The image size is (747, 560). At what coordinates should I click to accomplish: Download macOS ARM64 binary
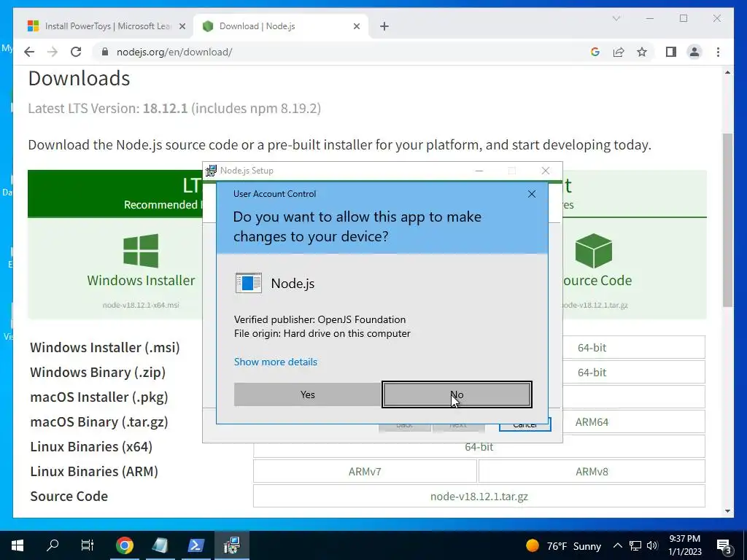[x=592, y=422]
